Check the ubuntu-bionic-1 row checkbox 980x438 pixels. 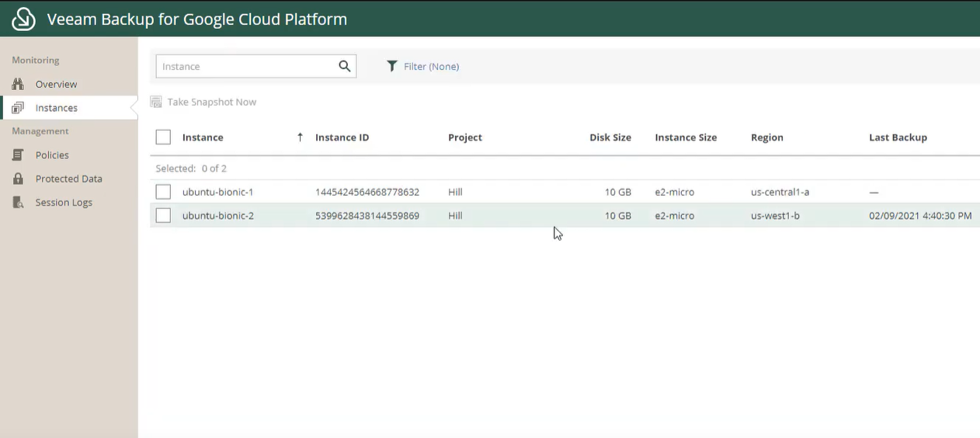click(x=163, y=192)
